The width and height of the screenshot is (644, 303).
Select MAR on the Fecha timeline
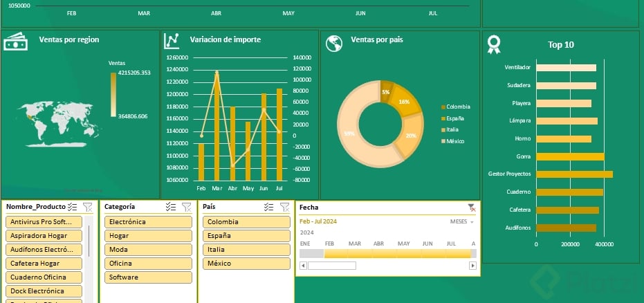click(x=360, y=253)
